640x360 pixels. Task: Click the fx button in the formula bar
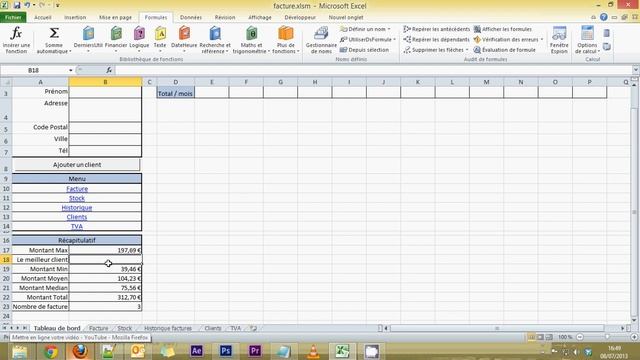coord(109,70)
